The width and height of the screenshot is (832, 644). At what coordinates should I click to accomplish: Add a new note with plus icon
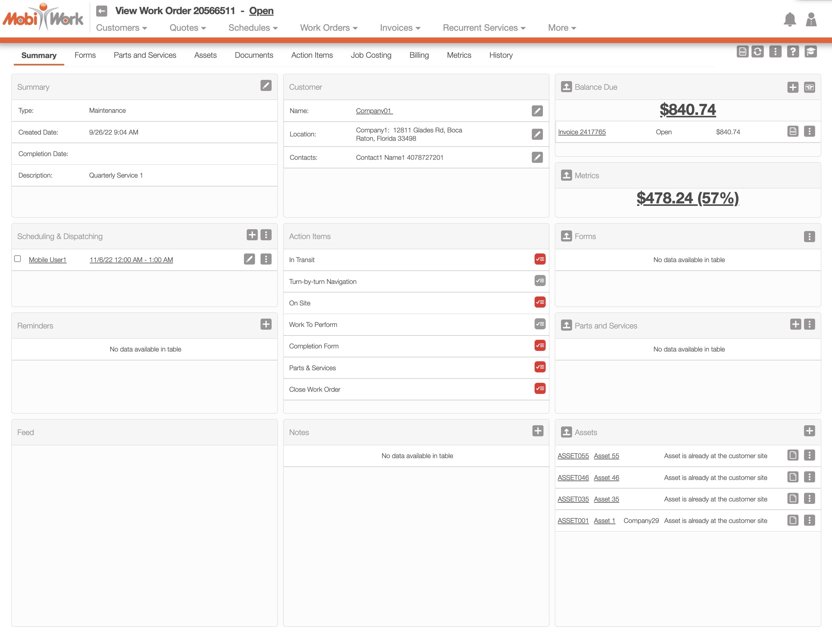(538, 431)
